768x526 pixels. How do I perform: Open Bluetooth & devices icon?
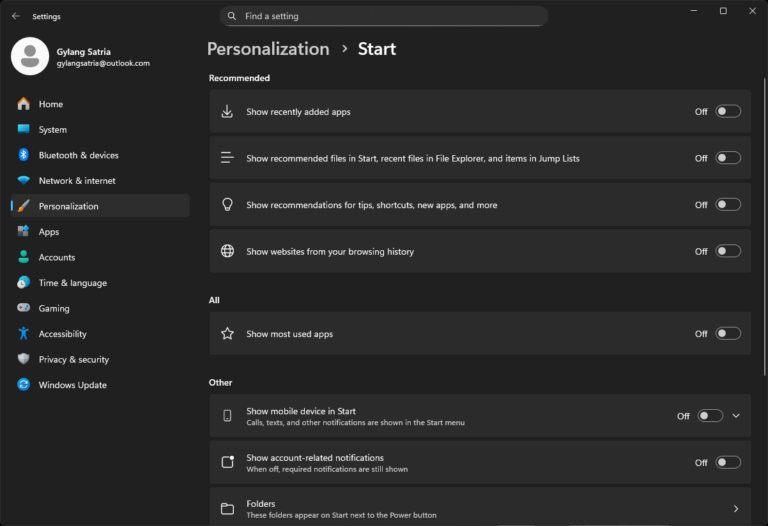tap(23, 155)
